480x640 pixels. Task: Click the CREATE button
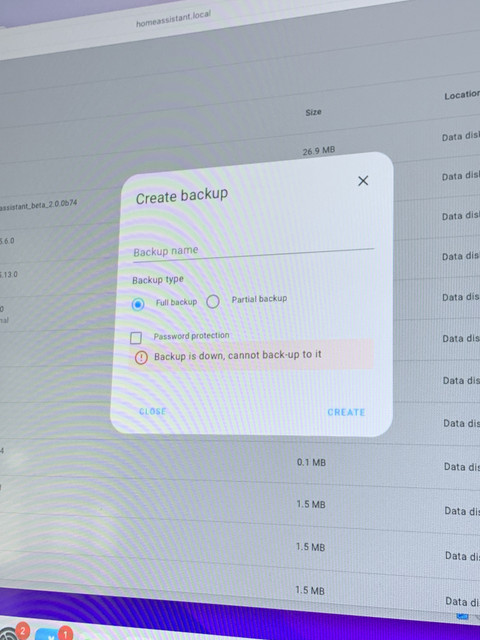[x=346, y=412]
